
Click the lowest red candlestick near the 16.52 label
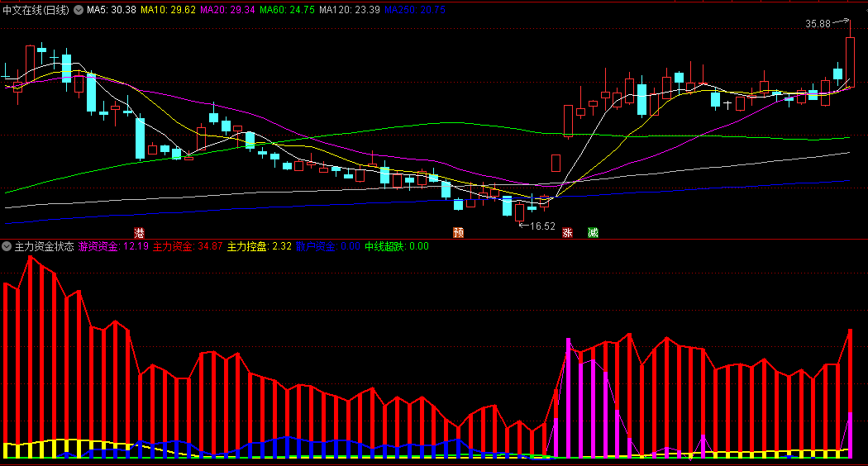[519, 212]
